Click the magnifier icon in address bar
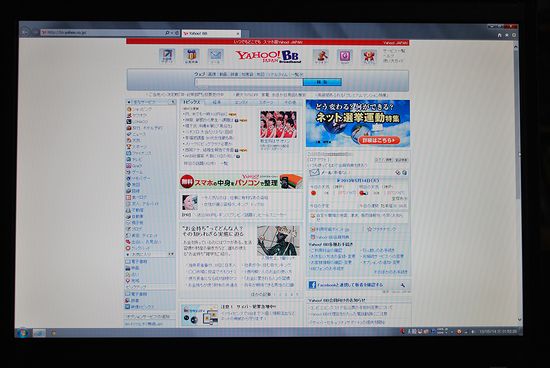This screenshot has width=550, height=368. [167, 33]
